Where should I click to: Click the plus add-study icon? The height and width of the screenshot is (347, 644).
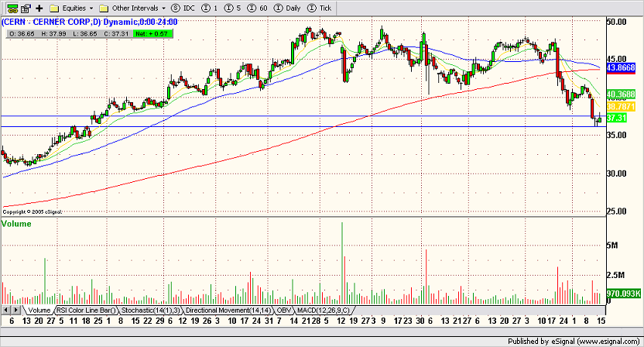pos(39,8)
